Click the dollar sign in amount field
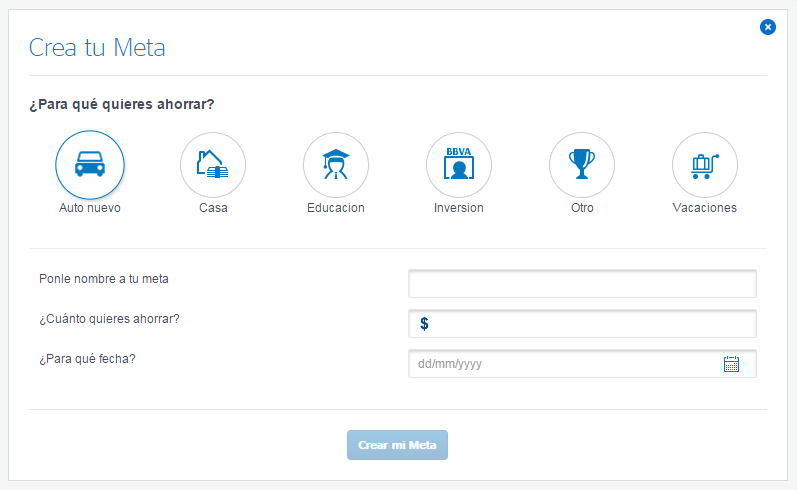Screen dimensions: 797x490 pos(424,324)
